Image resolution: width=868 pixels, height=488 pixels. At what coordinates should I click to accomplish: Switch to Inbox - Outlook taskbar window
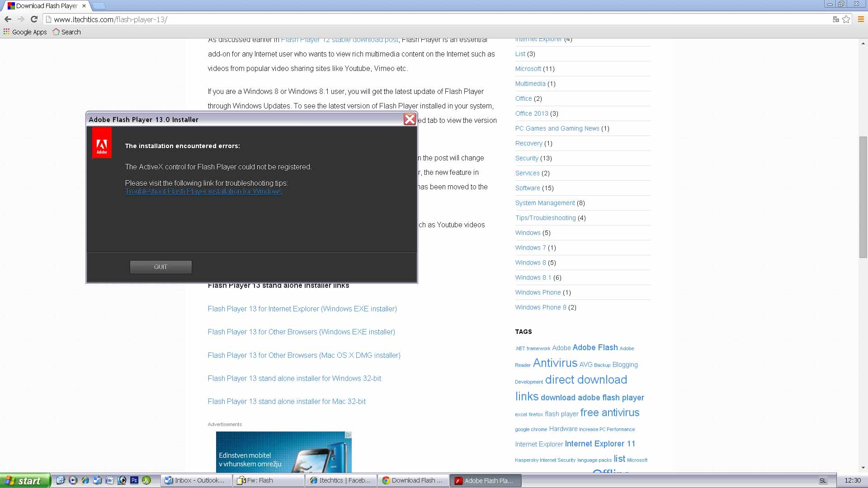point(196,480)
